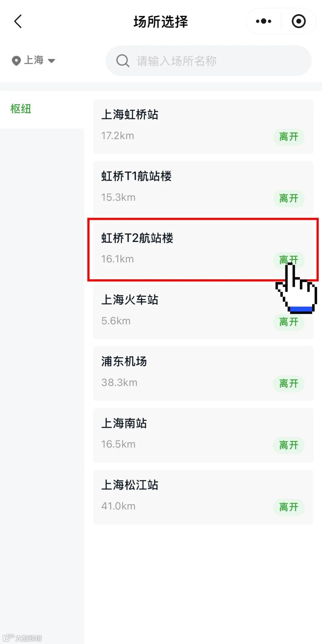Viewport: 322px width, 644px height.
Task: Click 离开 for 上海虹桥站
Action: (289, 137)
